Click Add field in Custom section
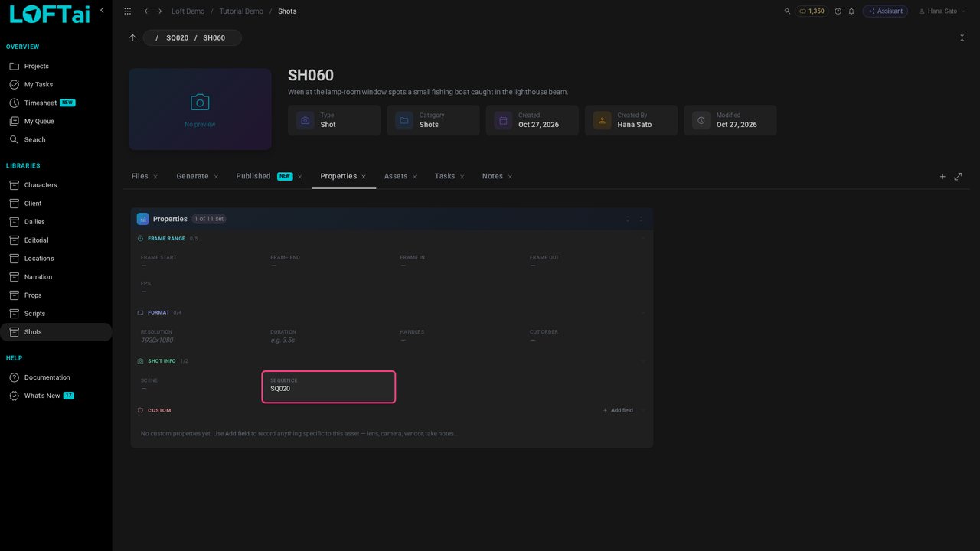 [x=618, y=411]
